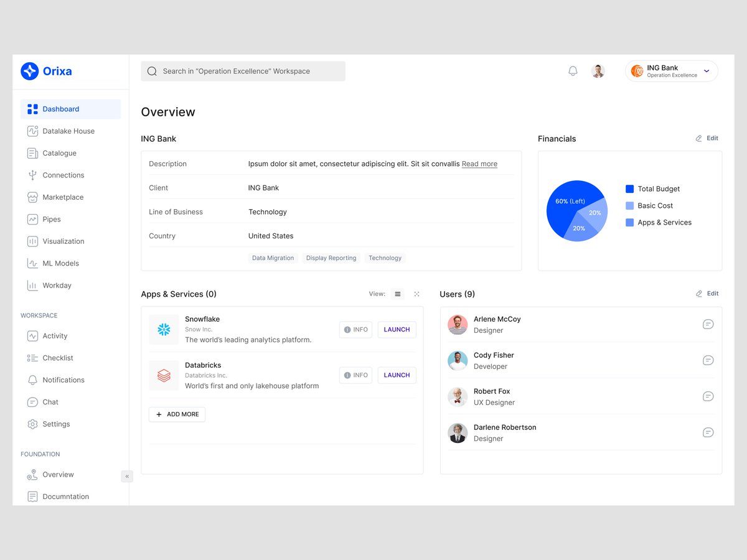Click the United States country value
Image resolution: width=747 pixels, height=560 pixels.
pos(271,236)
